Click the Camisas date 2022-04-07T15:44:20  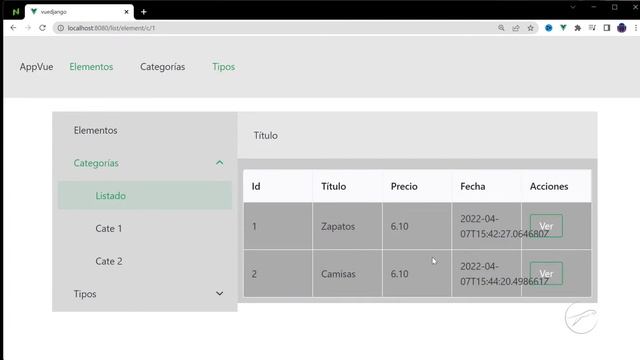504,274
